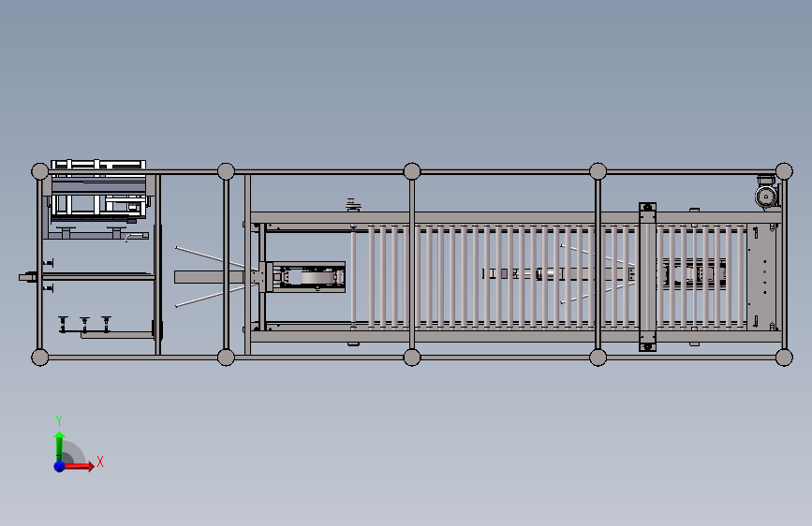Click the "Y" label of the coordinate triad
The height and width of the screenshot is (526, 812).
click(x=59, y=420)
